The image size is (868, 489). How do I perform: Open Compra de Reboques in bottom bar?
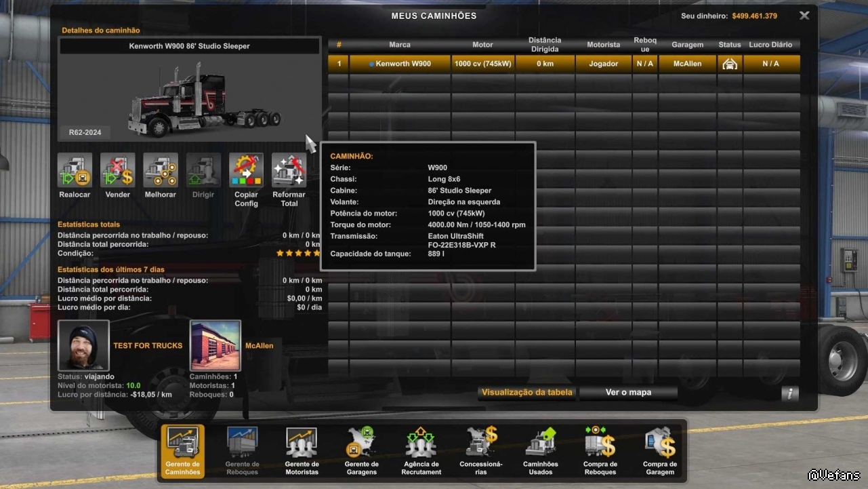(x=600, y=451)
